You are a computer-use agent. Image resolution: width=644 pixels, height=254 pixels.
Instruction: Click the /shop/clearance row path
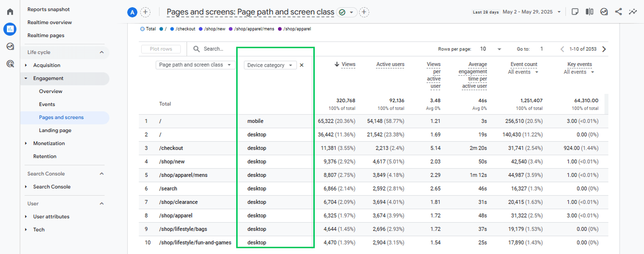point(178,202)
